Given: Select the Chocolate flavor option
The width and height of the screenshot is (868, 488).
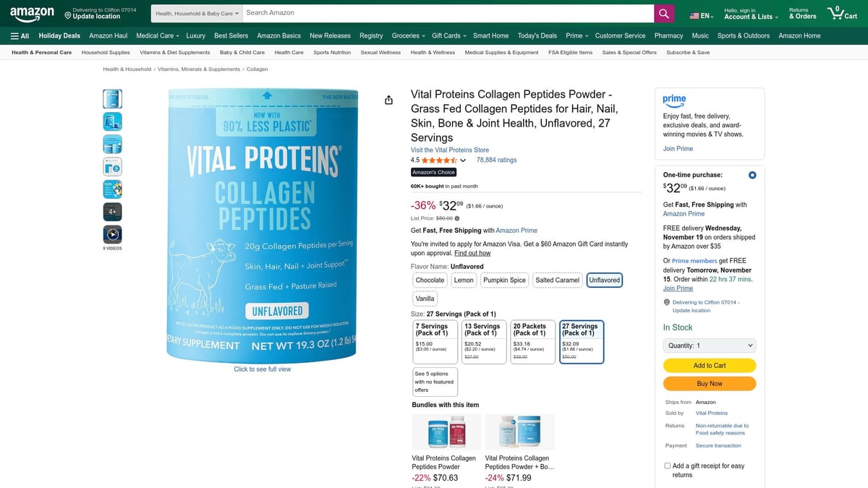Looking at the screenshot, I should point(430,280).
